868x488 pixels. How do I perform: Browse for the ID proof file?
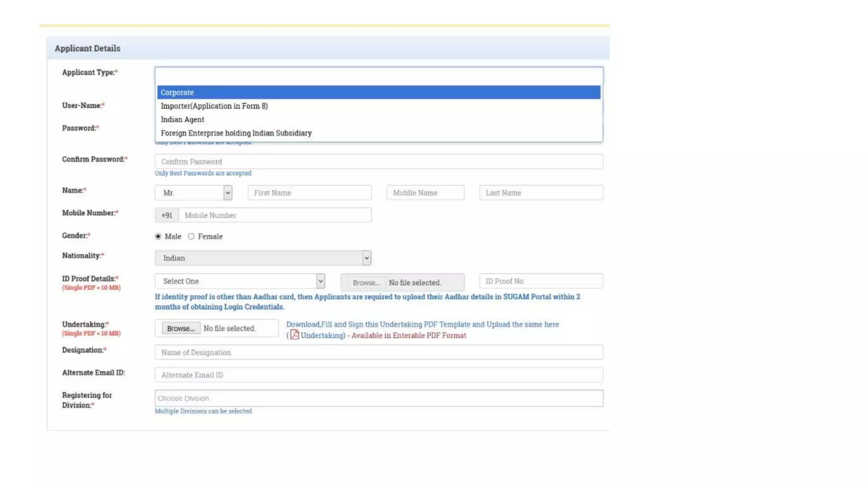pyautogui.click(x=367, y=283)
